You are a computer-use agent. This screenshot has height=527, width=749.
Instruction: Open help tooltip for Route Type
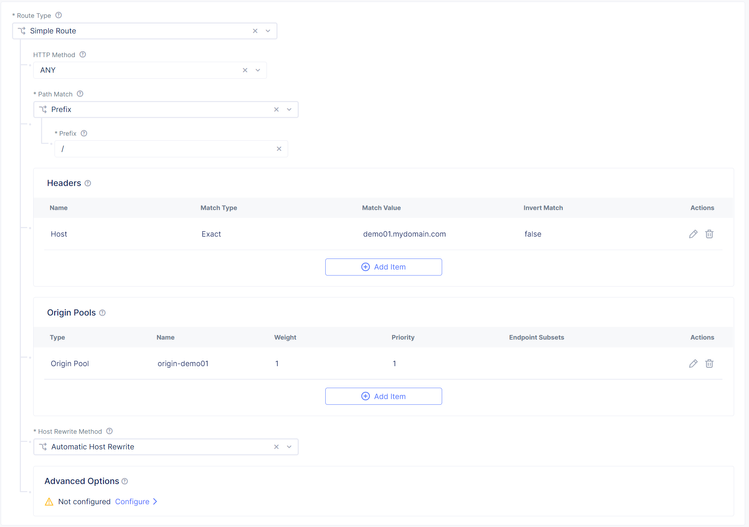[x=59, y=16]
